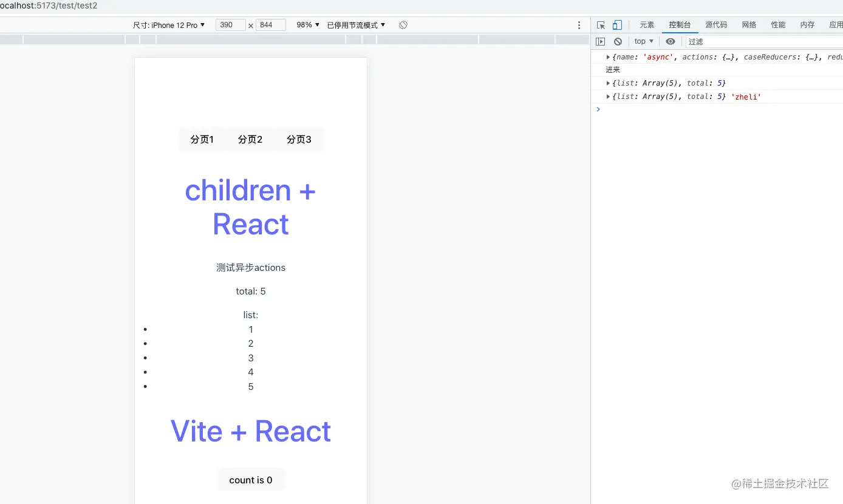The height and width of the screenshot is (504, 843).
Task: Create a live expression with the eye icon
Action: 671,41
